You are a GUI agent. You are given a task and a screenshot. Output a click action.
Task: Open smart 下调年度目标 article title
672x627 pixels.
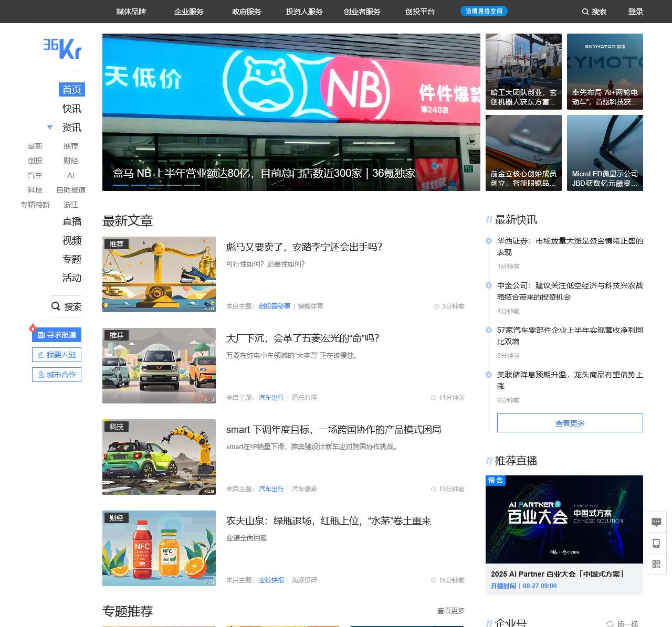[334, 430]
